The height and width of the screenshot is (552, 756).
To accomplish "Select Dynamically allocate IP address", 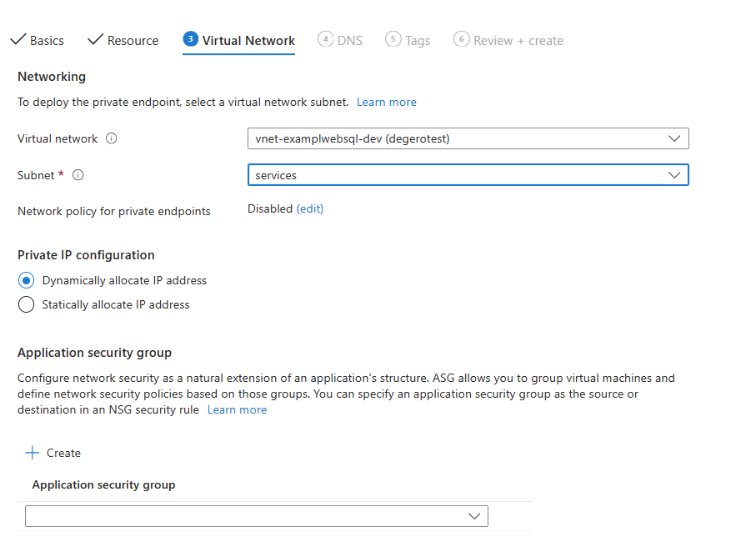I will click(27, 281).
